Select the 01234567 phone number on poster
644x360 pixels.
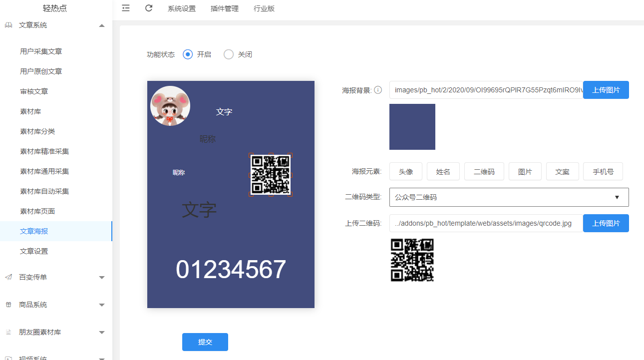(231, 270)
